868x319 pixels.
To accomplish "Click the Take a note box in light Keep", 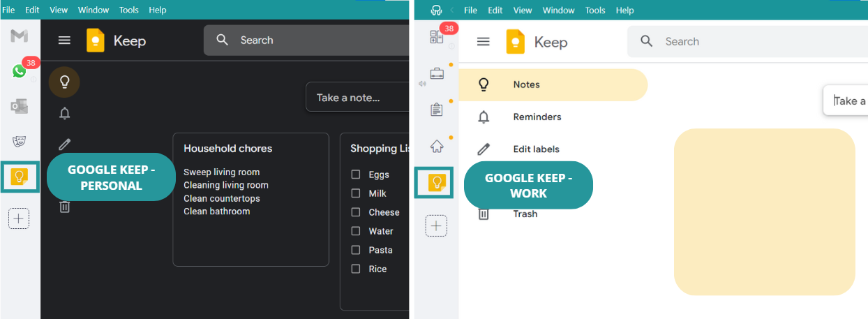I will click(845, 101).
